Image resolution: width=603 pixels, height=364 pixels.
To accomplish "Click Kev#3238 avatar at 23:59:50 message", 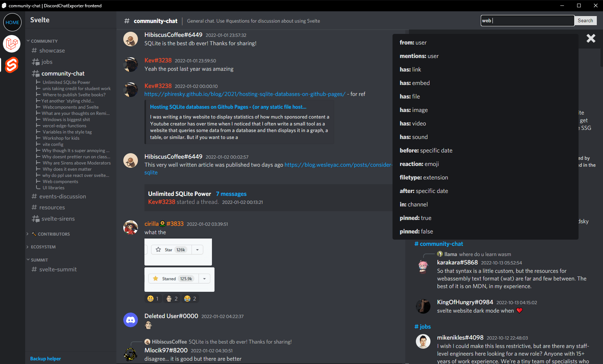I will point(131,65).
